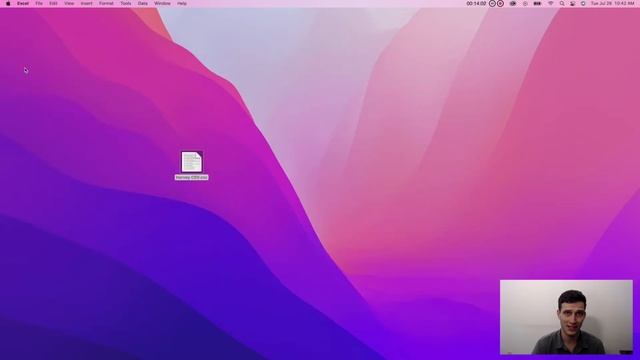Open the Insert menu
This screenshot has height=360, width=640.
coord(86,3)
